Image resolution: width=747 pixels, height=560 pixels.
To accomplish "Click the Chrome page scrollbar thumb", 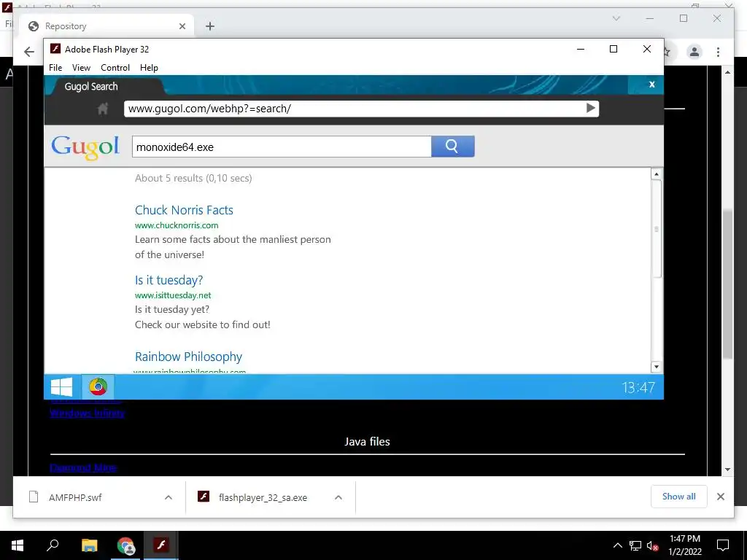I will (x=727, y=284).
